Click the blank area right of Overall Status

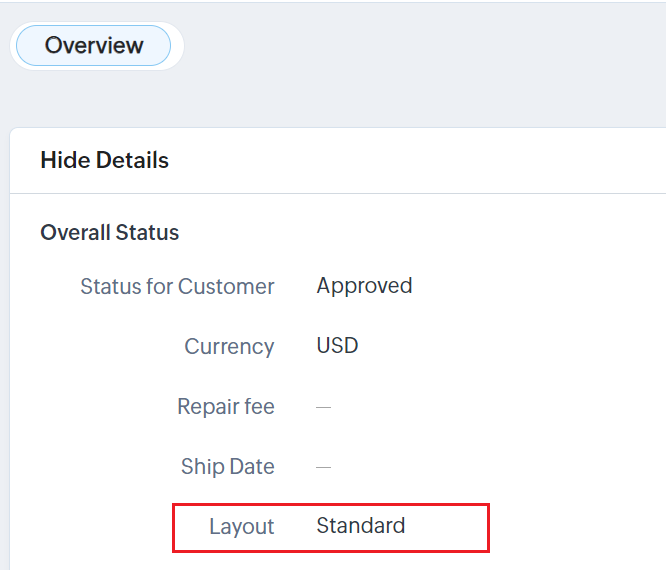click(x=420, y=233)
